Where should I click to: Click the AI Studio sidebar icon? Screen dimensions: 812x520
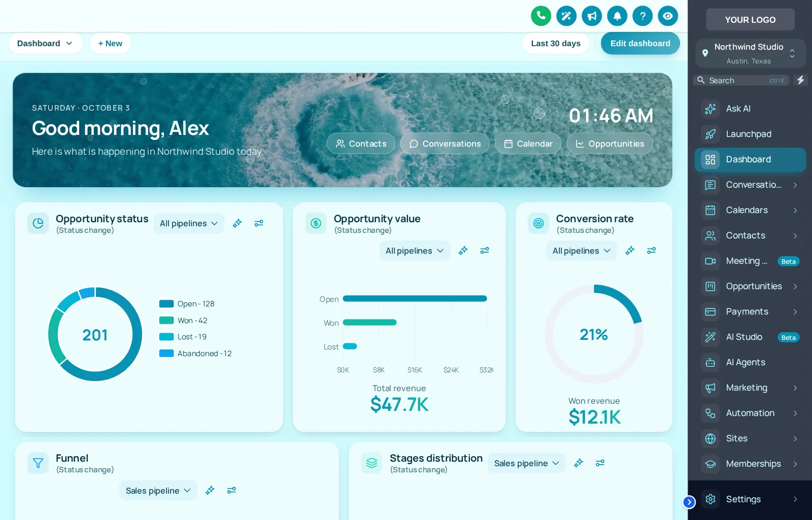710,337
